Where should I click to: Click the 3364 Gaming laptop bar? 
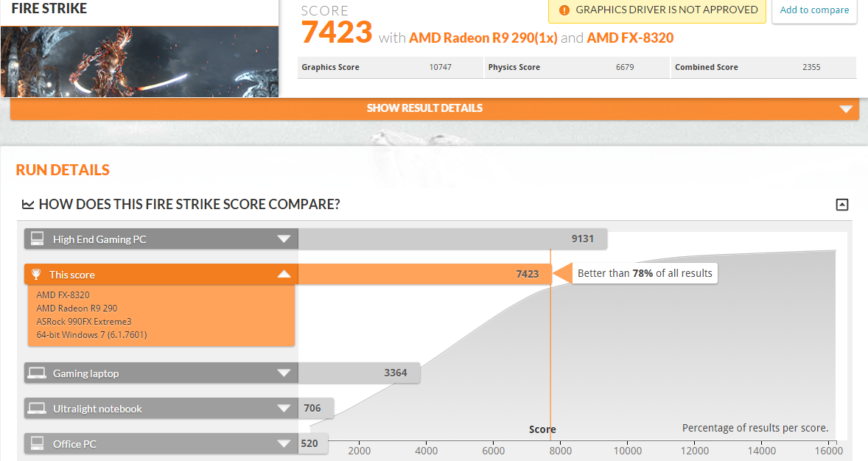point(359,373)
